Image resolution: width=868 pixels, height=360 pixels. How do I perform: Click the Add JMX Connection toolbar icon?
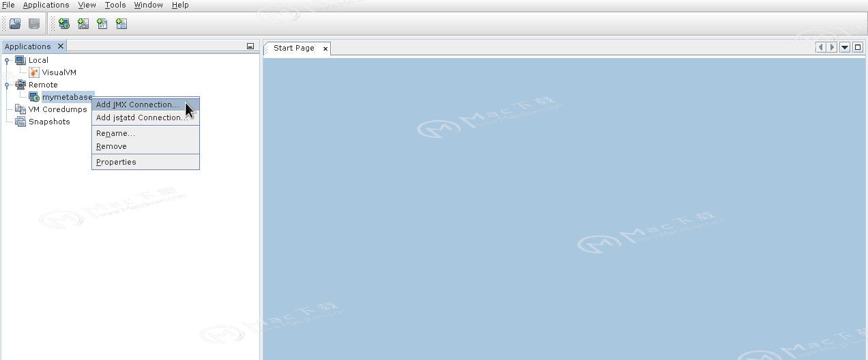click(x=83, y=24)
